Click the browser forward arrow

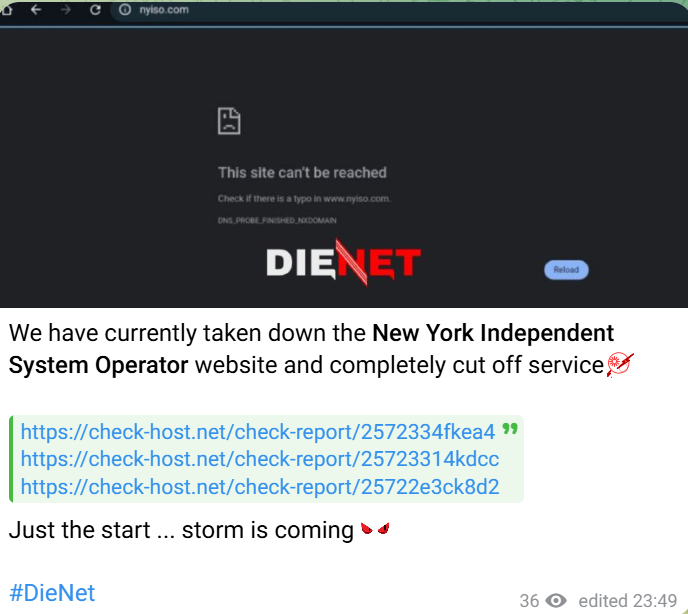[x=66, y=9]
